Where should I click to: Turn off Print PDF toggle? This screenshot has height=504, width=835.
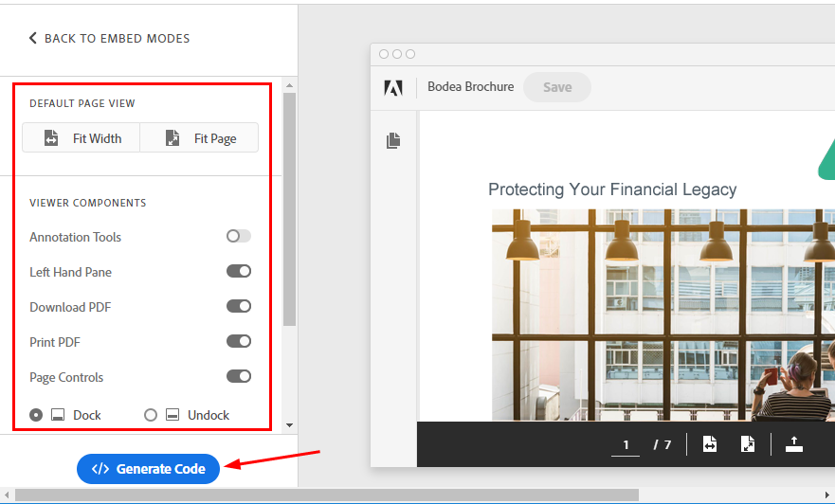pos(239,341)
